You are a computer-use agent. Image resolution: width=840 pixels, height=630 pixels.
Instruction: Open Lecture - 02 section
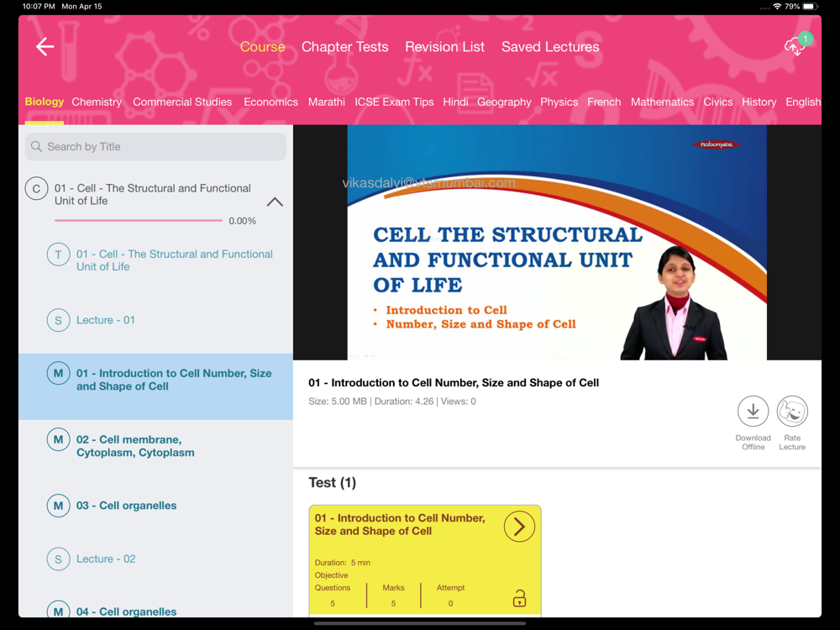(106, 559)
